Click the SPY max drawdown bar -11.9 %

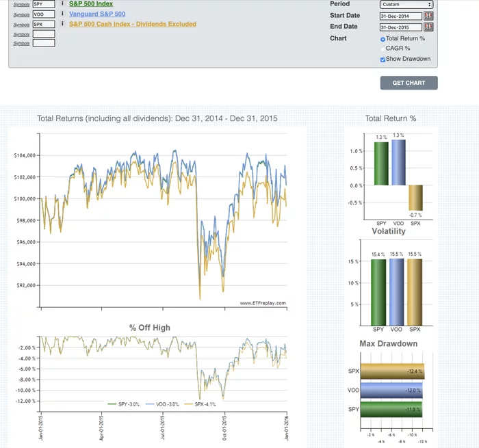pos(391,409)
